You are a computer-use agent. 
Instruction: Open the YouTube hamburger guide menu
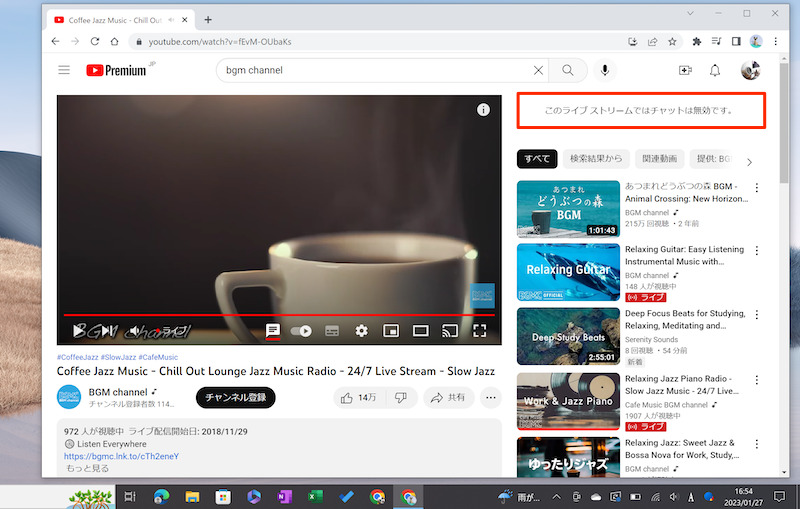(64, 70)
